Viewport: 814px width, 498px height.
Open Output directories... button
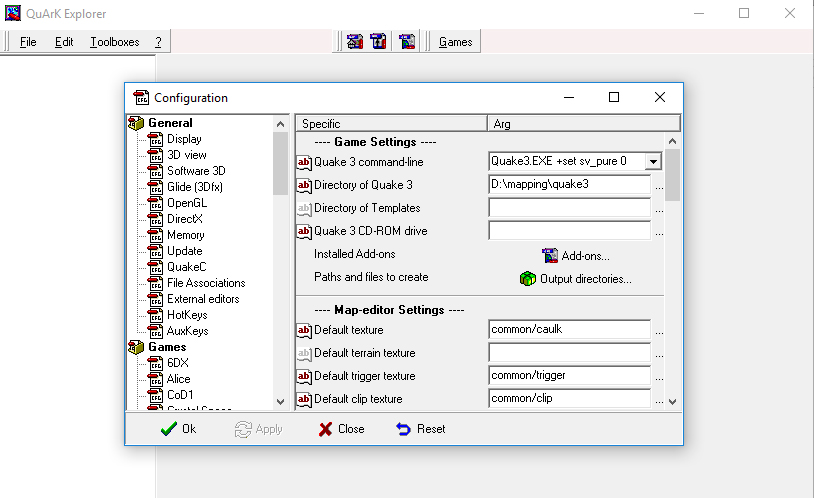click(x=575, y=279)
